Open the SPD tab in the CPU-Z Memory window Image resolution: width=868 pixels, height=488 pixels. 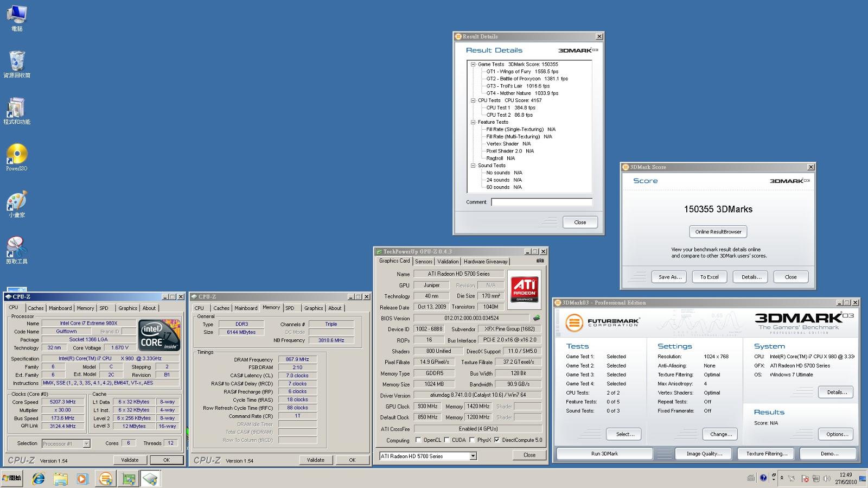(290, 308)
